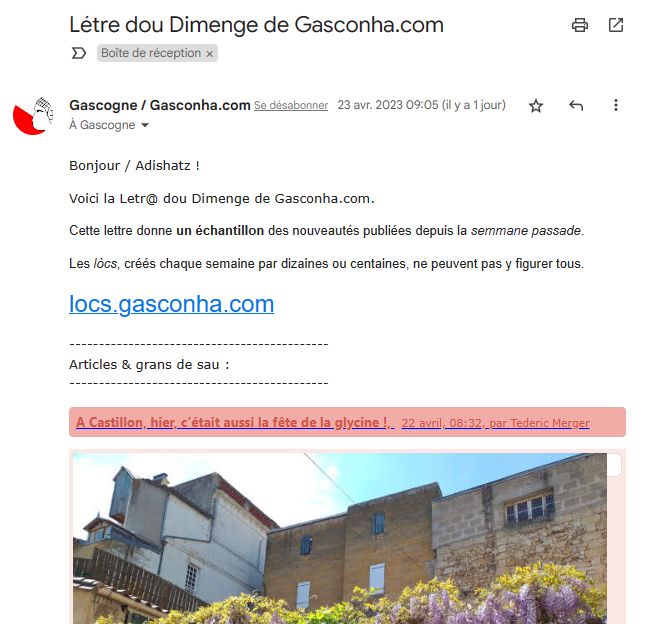Open the email in a new window
The width and height of the screenshot is (645, 624).
[616, 25]
